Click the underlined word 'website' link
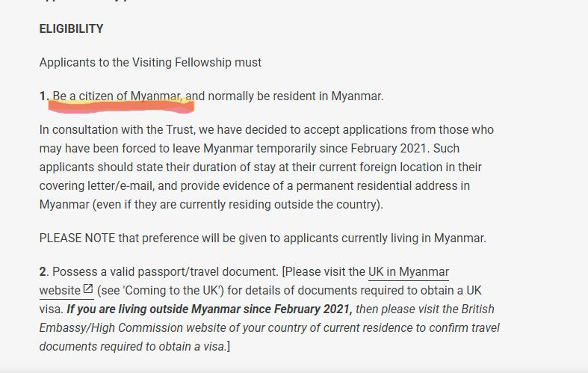588x373 pixels. coord(60,291)
